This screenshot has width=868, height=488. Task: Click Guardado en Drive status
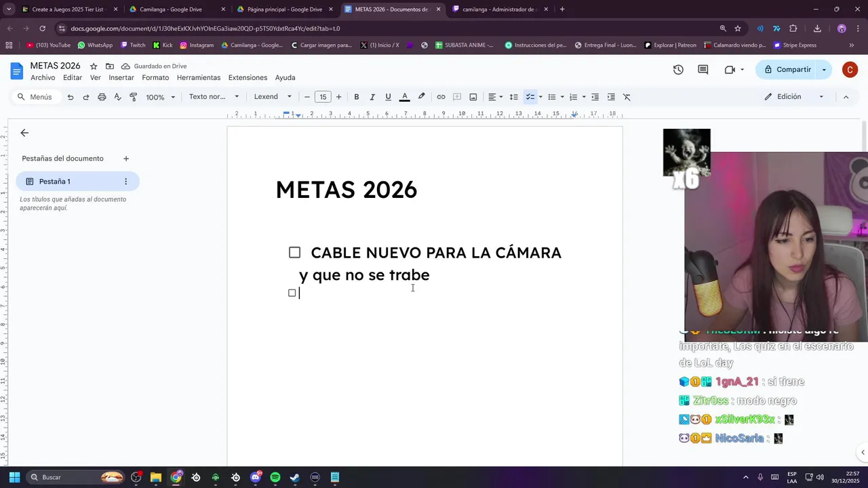[154, 66]
